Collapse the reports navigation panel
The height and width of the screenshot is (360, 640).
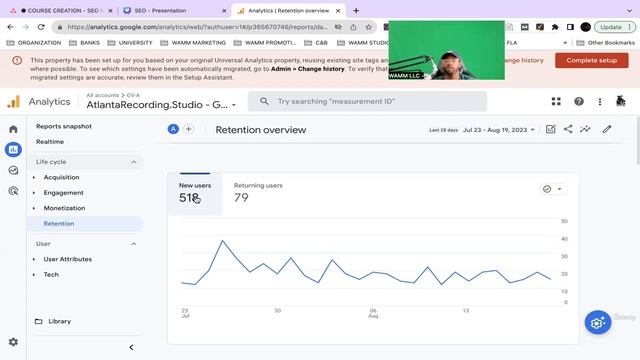[131, 347]
